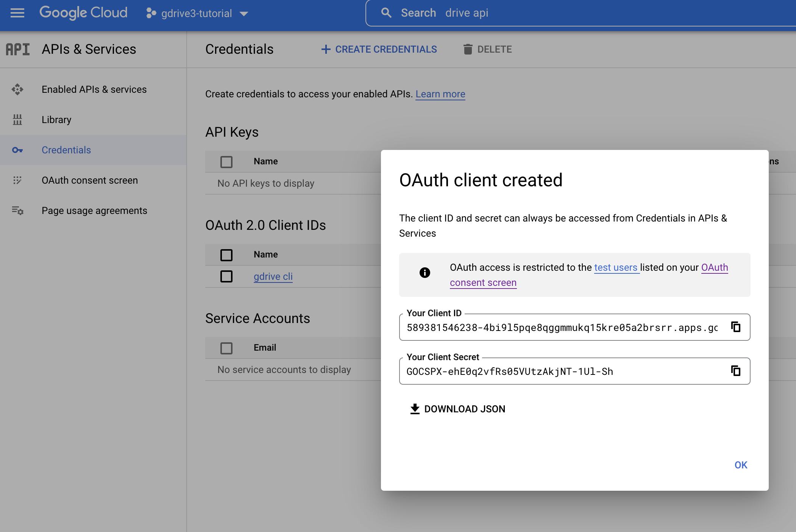Image resolution: width=796 pixels, height=532 pixels.
Task: Click the Library grid icon
Action: (x=17, y=120)
